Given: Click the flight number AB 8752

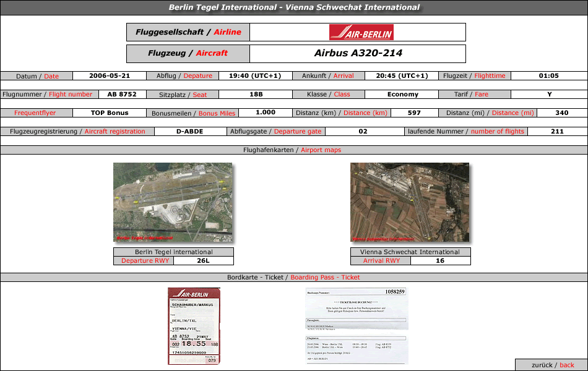Looking at the screenshot, I should pyautogui.click(x=122, y=95).
